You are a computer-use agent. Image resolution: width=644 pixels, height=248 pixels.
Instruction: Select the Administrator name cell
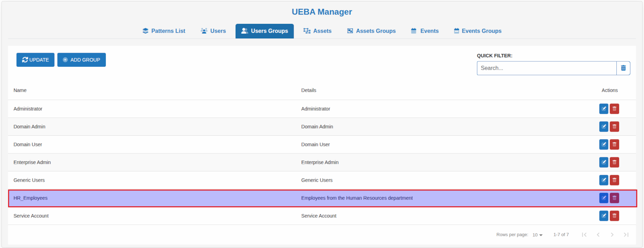coord(28,109)
